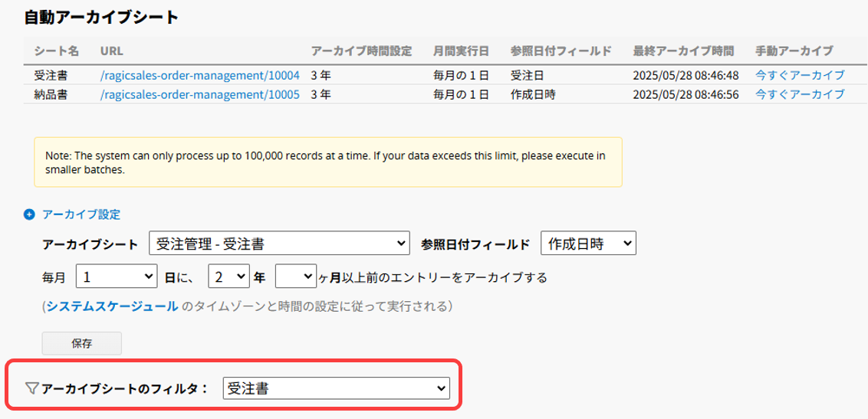868x419 pixels.
Task: Click the 最終アーカイブ時間 column header
Action: 684,51
